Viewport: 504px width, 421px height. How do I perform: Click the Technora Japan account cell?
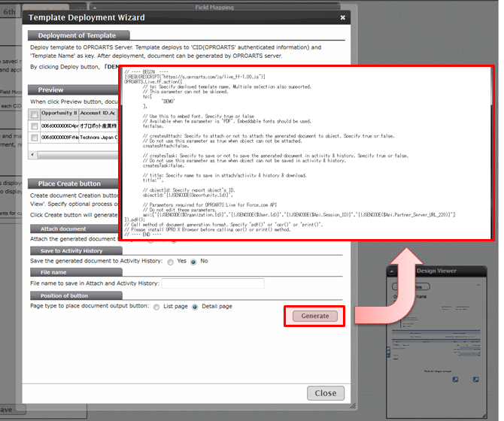tap(99, 138)
